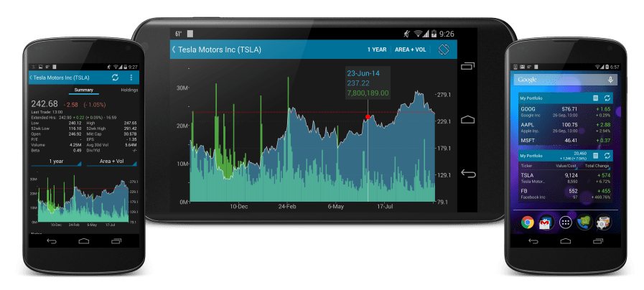Click the 10-Dec label on center chart axis

pos(238,207)
